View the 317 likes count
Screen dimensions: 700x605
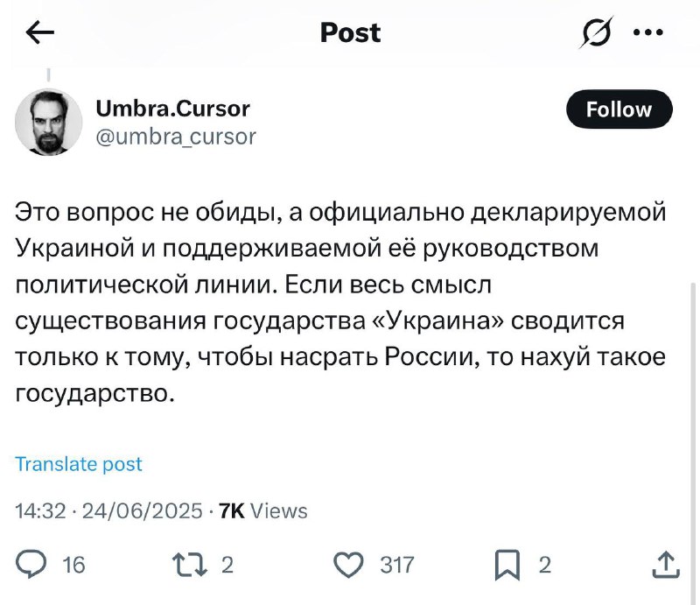pyautogui.click(x=397, y=565)
